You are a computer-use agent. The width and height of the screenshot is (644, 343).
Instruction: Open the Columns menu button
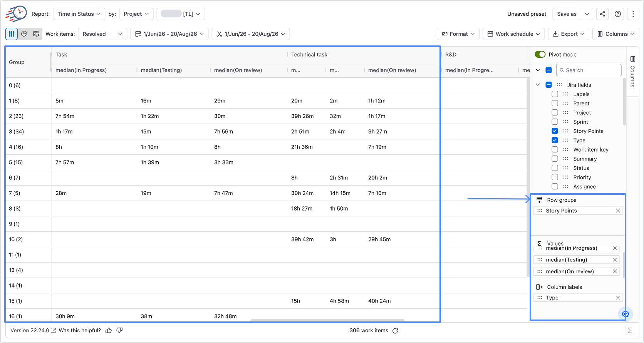tap(616, 34)
